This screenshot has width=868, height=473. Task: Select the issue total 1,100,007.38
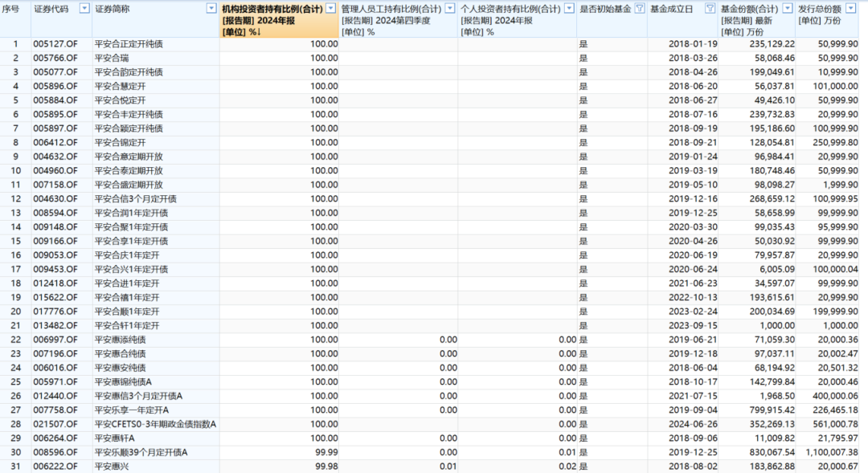click(832, 453)
